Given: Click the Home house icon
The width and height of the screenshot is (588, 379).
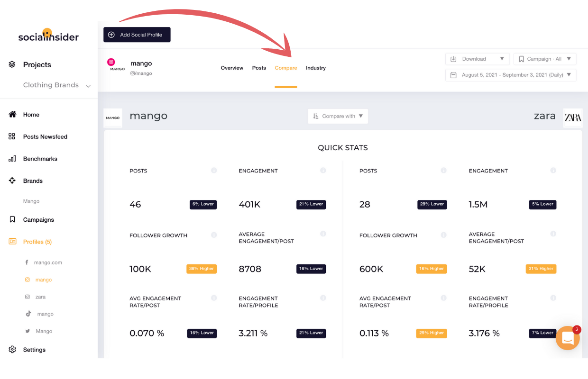Looking at the screenshot, I should tap(12, 114).
